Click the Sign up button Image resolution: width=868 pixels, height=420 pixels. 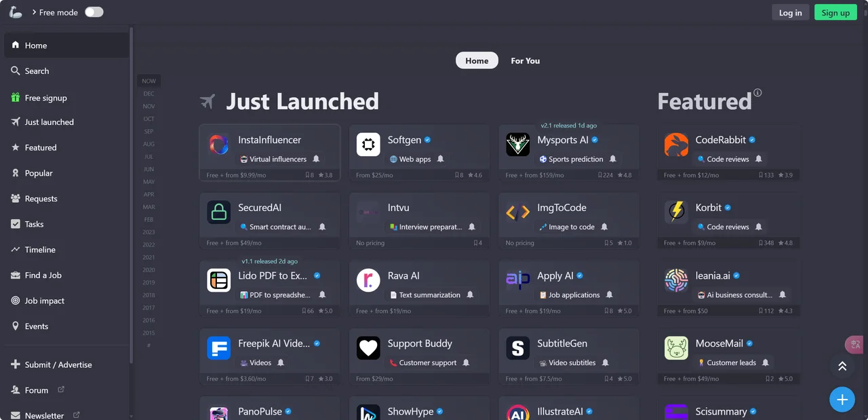[x=835, y=12]
